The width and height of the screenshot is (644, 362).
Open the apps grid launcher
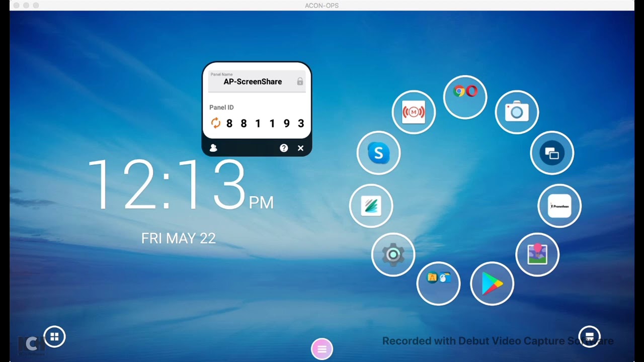point(54,337)
